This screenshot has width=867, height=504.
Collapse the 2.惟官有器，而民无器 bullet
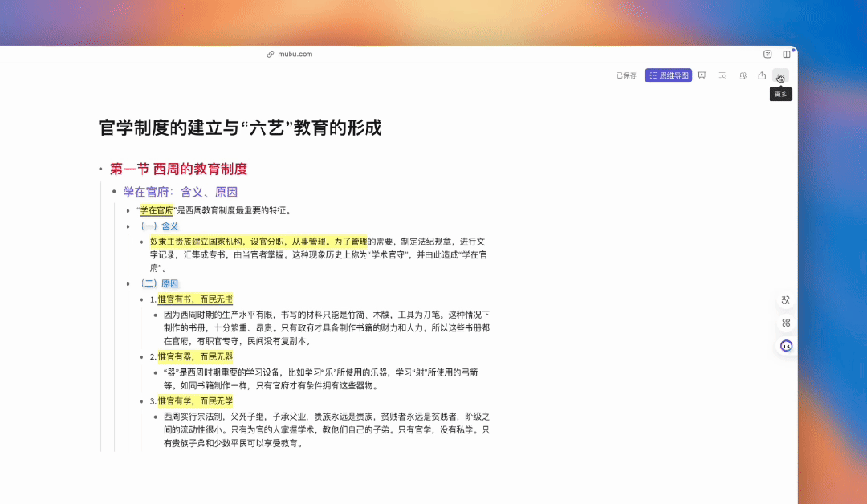(x=141, y=357)
